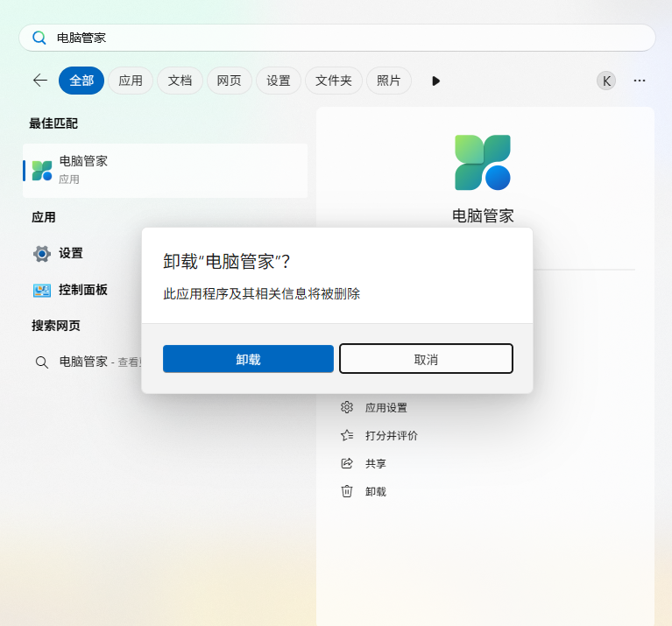672x626 pixels.
Task: Choose 卸载 in the preview pane list
Action: coord(376,491)
